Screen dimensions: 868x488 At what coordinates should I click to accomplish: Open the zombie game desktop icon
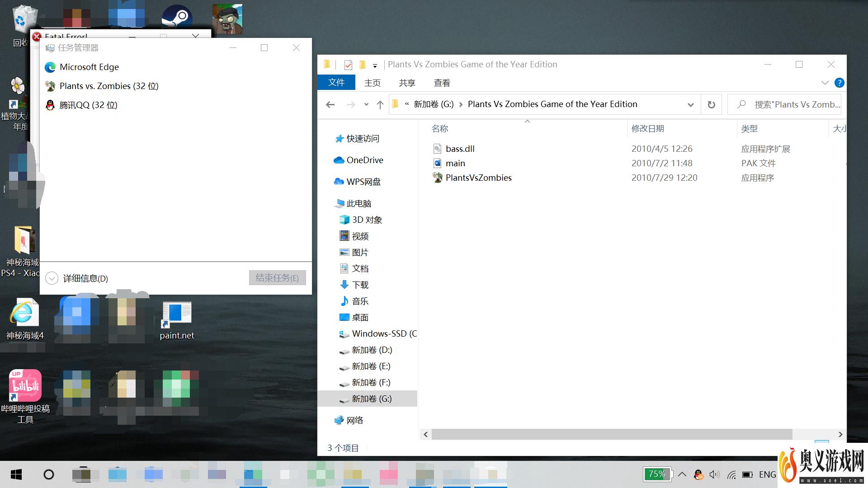click(227, 19)
